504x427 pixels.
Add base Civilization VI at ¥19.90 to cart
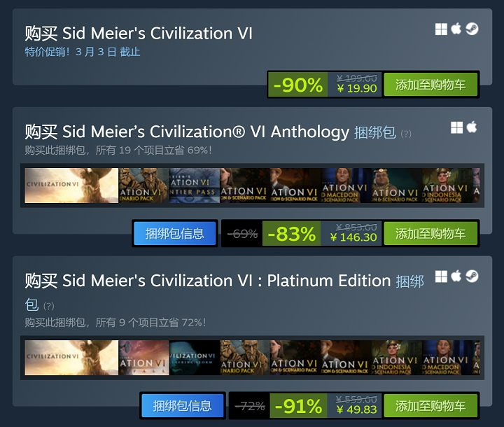click(430, 85)
